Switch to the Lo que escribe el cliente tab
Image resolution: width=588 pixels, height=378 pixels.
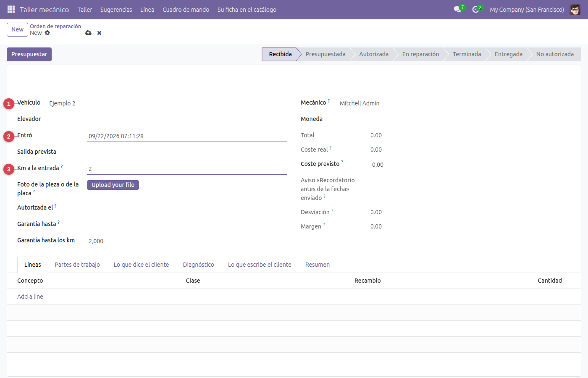pyautogui.click(x=260, y=265)
